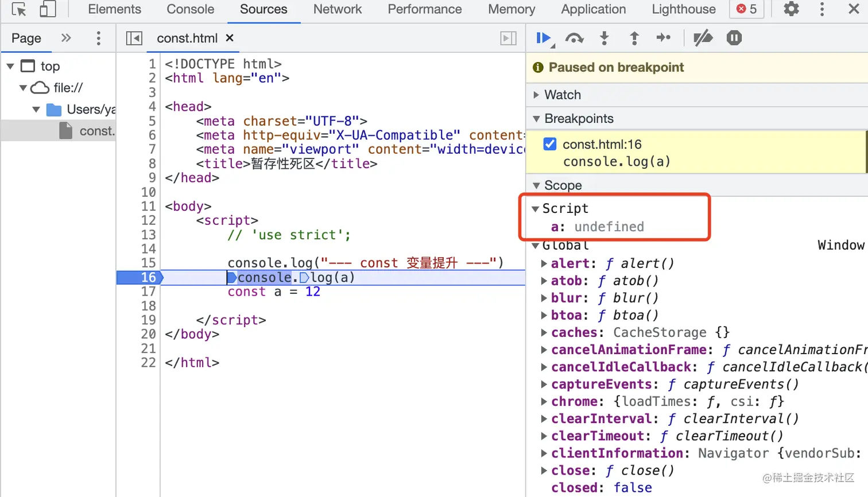
Task: Show more navigator tabs with double chevron
Action: point(66,38)
